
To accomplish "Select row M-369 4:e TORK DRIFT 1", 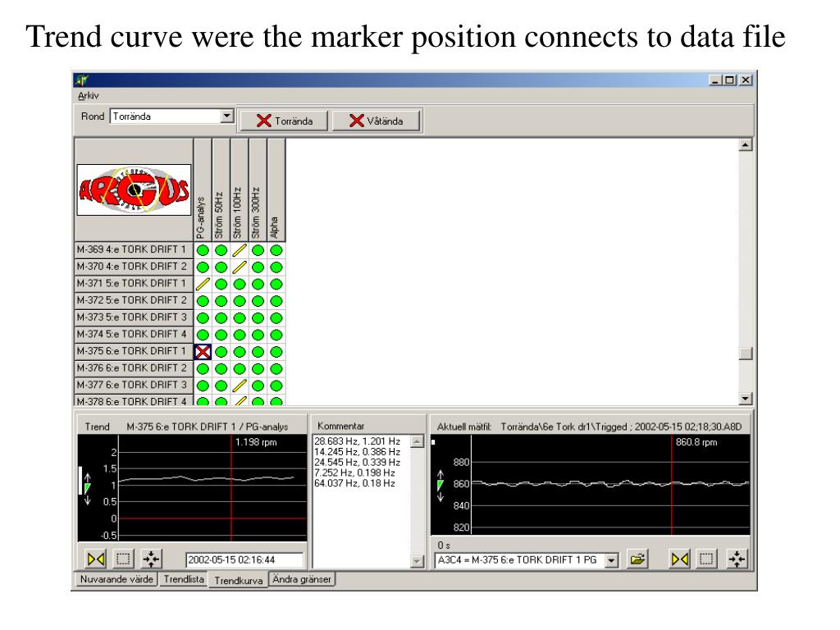I will 134,249.
